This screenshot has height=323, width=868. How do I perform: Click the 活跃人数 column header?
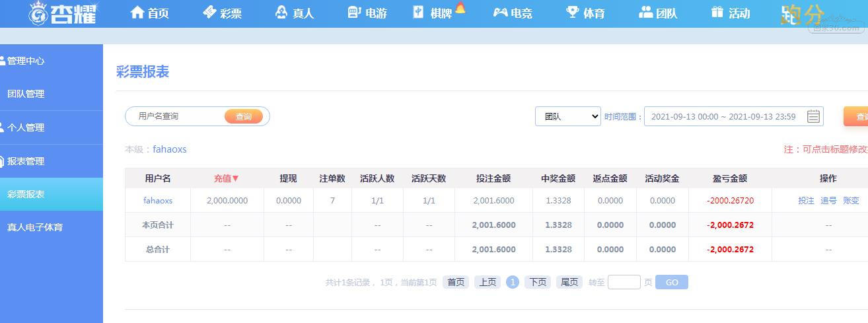click(x=377, y=178)
